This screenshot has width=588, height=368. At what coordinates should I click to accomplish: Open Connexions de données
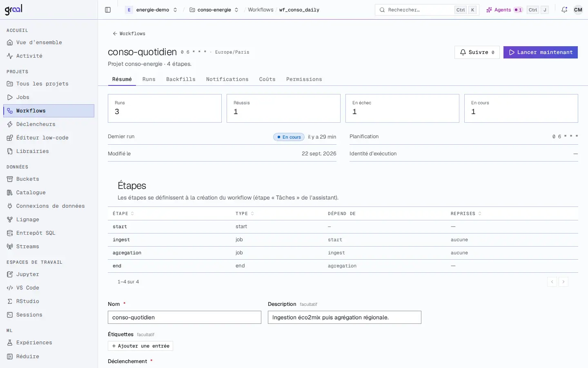point(49,206)
